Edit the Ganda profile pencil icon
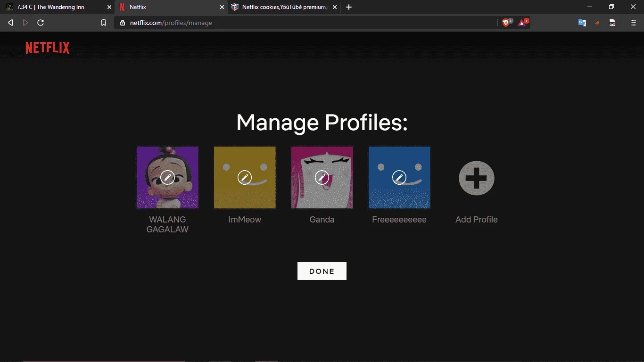 pos(322,177)
